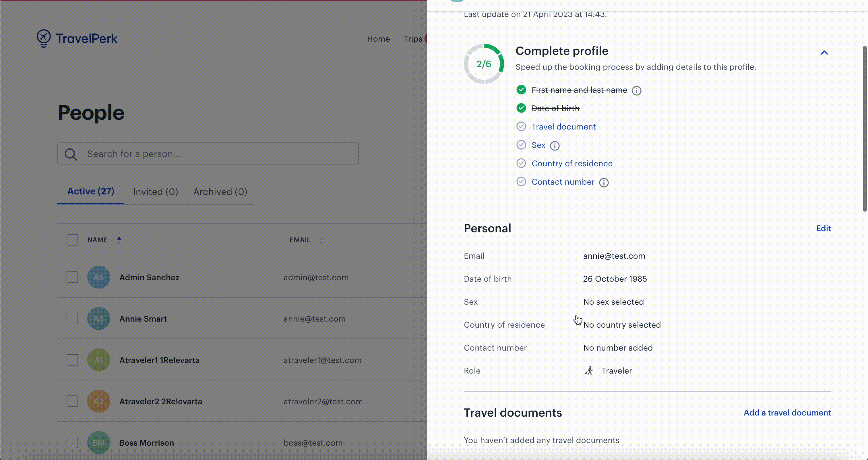Click Admin Sanchez avatar badge
The width and height of the screenshot is (868, 460).
(x=98, y=277)
